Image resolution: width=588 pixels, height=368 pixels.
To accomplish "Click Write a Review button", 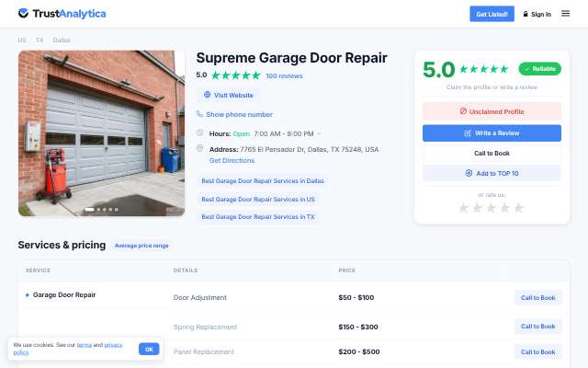I will (492, 132).
